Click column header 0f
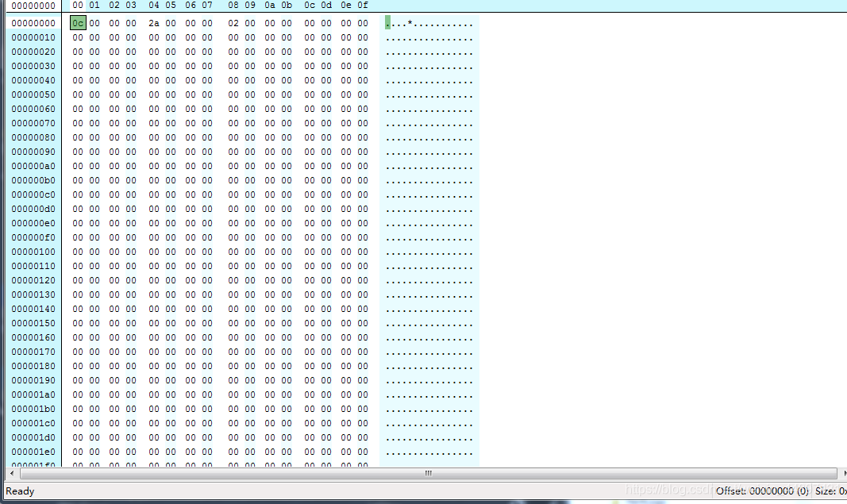 (x=363, y=5)
